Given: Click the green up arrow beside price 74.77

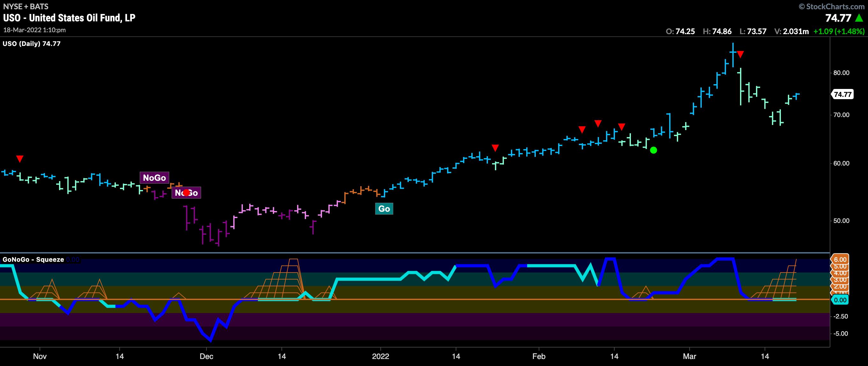Looking at the screenshot, I should point(859,18).
